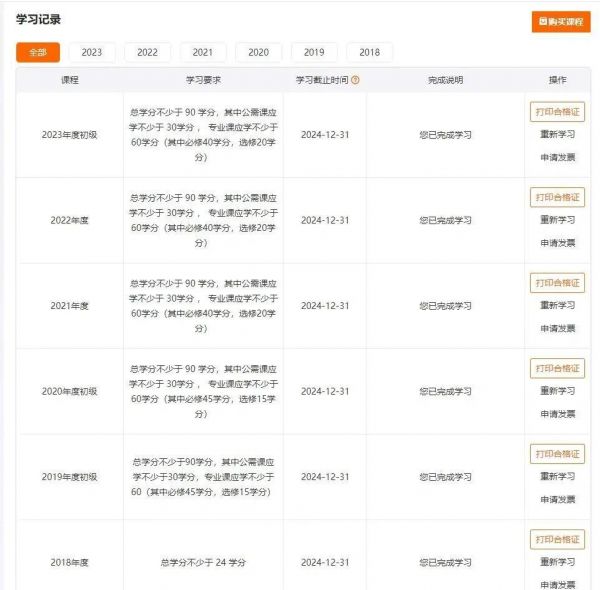The height and width of the screenshot is (590, 600).
Task: Click the 2024-12-31 deadline in 2023年度初级 row
Action: point(325,135)
